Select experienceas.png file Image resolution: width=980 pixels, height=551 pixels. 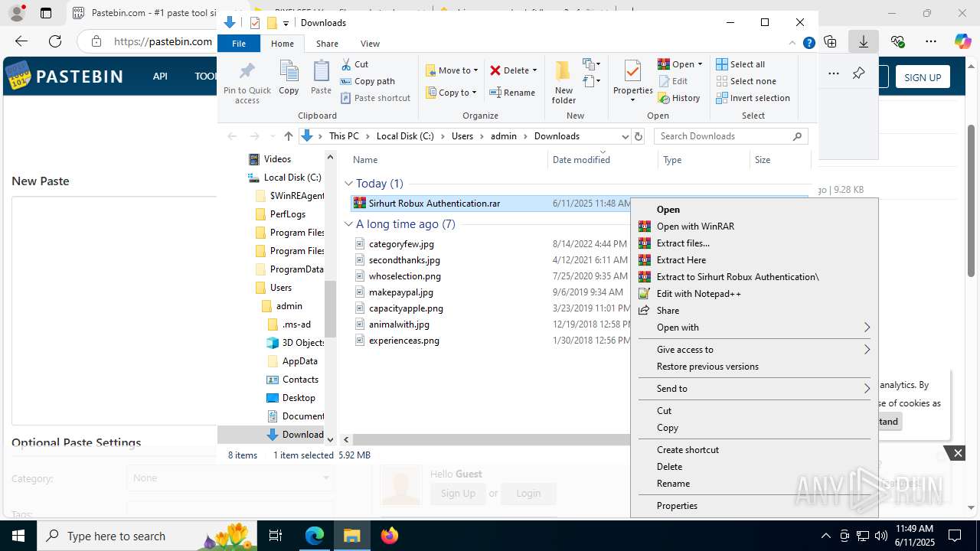(x=403, y=341)
